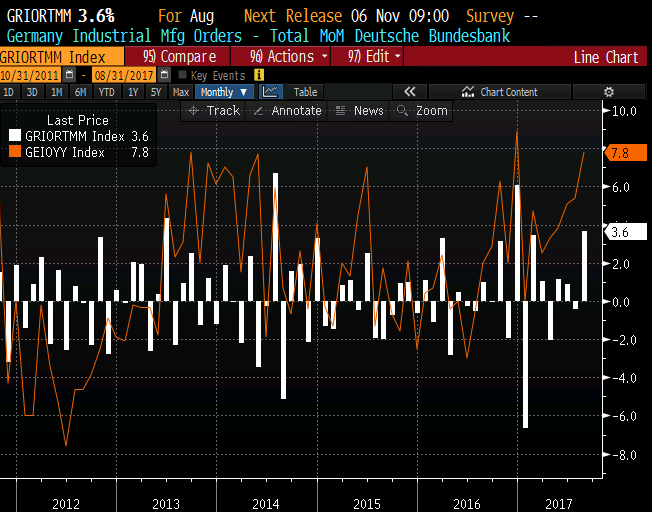This screenshot has height=512, width=652.
Task: Click the Zoom button label
Action: pyautogui.click(x=432, y=111)
